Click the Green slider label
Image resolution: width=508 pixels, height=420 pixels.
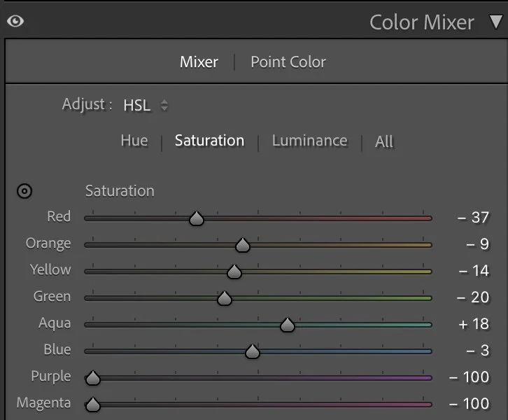pos(52,296)
